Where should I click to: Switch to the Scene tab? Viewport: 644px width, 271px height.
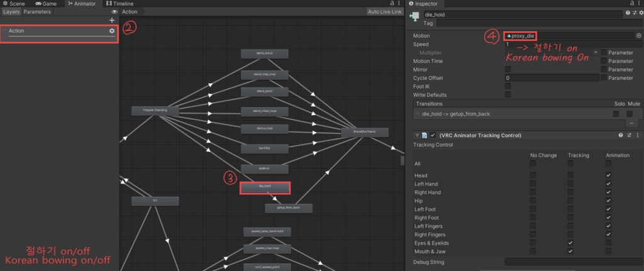[x=14, y=4]
